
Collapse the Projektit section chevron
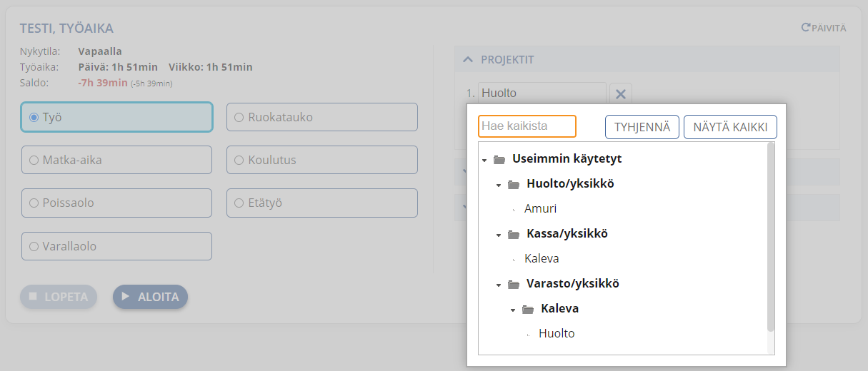click(x=468, y=59)
